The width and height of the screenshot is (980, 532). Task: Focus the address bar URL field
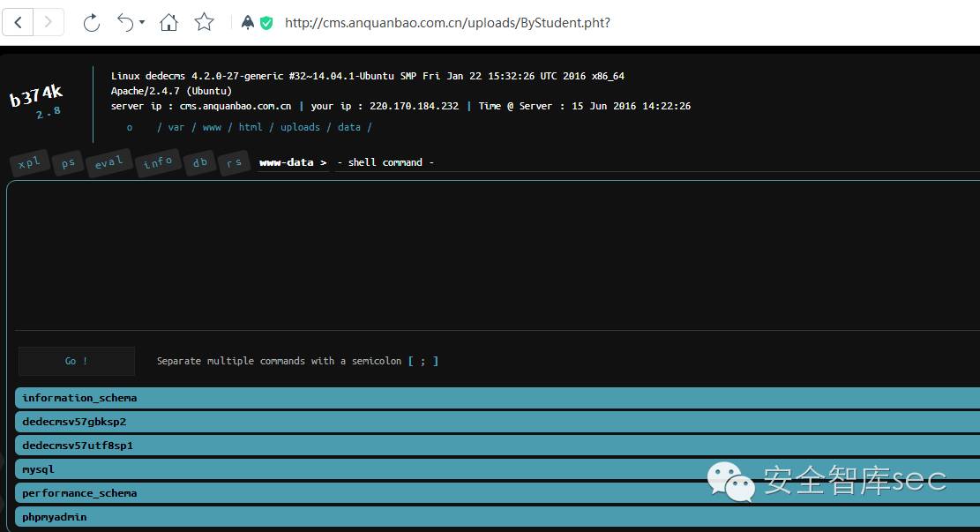pyautogui.click(x=447, y=23)
